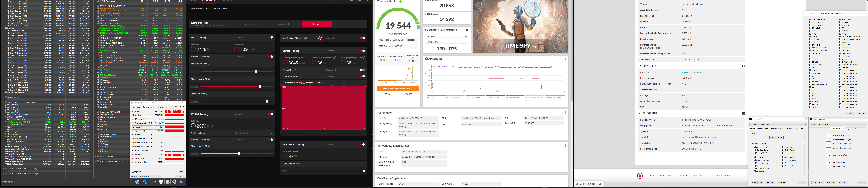Click Smart Access Memory brain icon
The width and height of the screenshot is (868, 188).
pos(320,38)
